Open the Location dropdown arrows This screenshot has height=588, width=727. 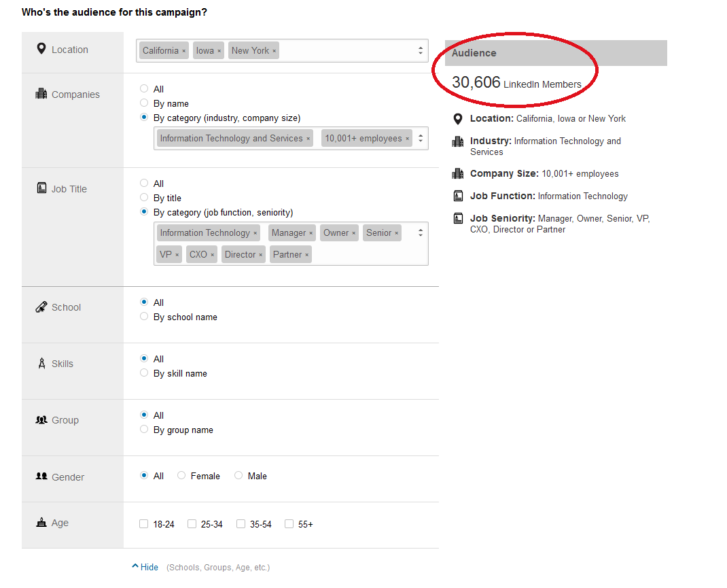(421, 50)
